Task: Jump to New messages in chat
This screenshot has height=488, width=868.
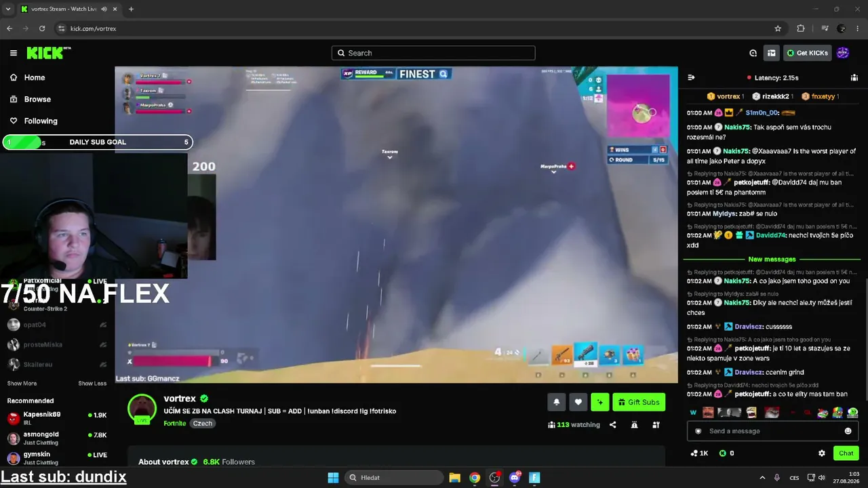Action: click(772, 259)
